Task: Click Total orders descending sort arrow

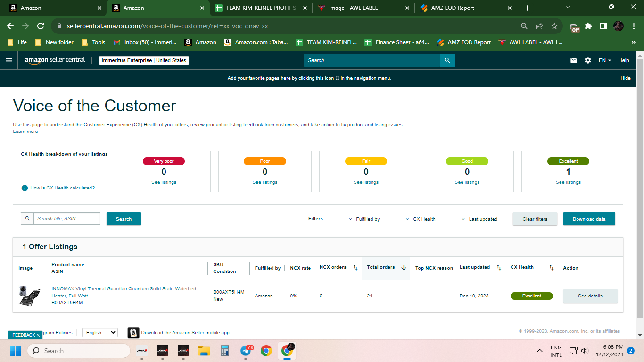Action: [x=404, y=268]
